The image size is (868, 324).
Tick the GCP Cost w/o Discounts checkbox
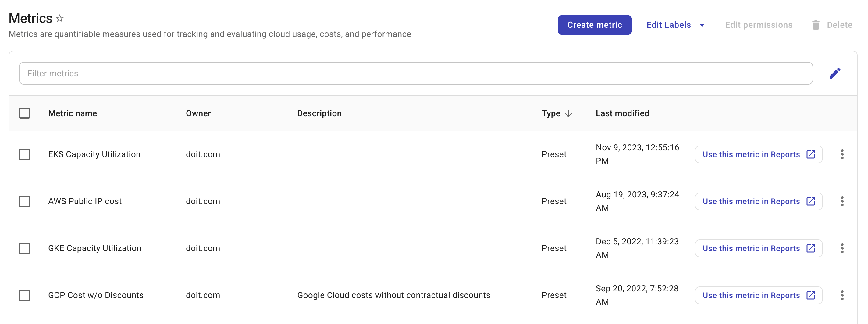(x=24, y=295)
